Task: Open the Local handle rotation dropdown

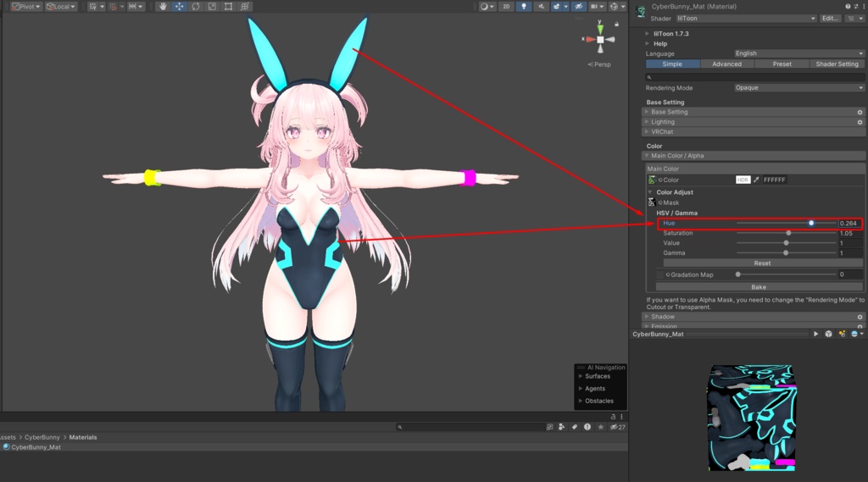Action: click(61, 7)
